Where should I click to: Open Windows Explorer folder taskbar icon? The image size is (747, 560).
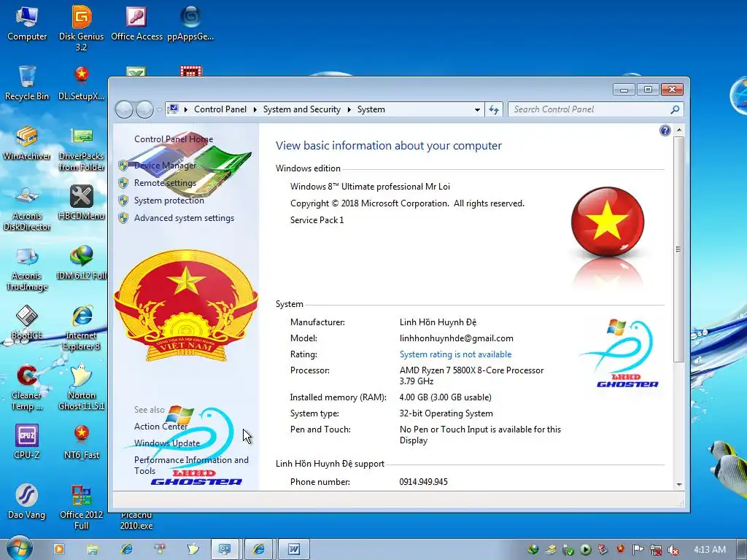93,550
